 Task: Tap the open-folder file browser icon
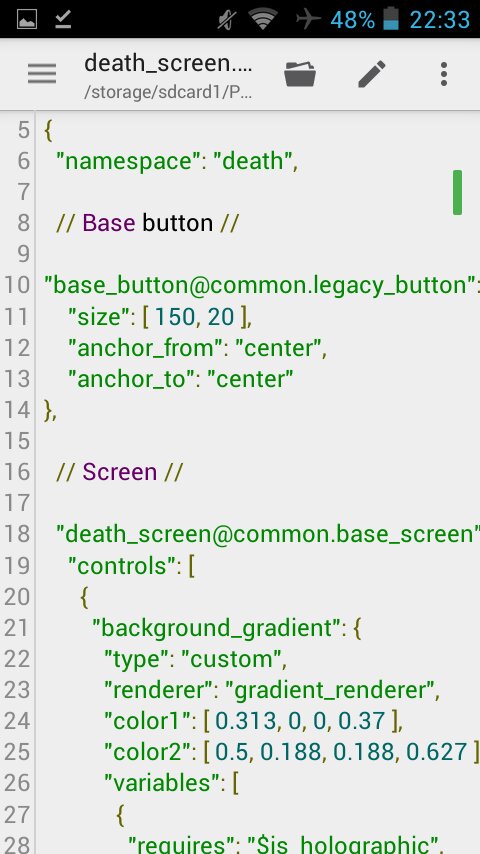300,74
